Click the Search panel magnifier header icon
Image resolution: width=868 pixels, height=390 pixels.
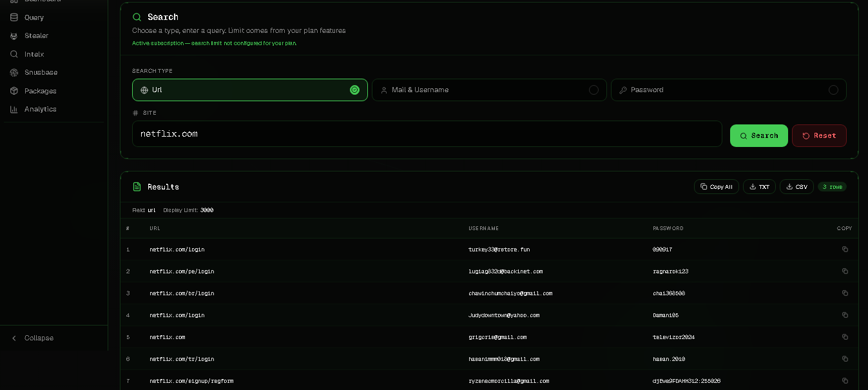(137, 17)
